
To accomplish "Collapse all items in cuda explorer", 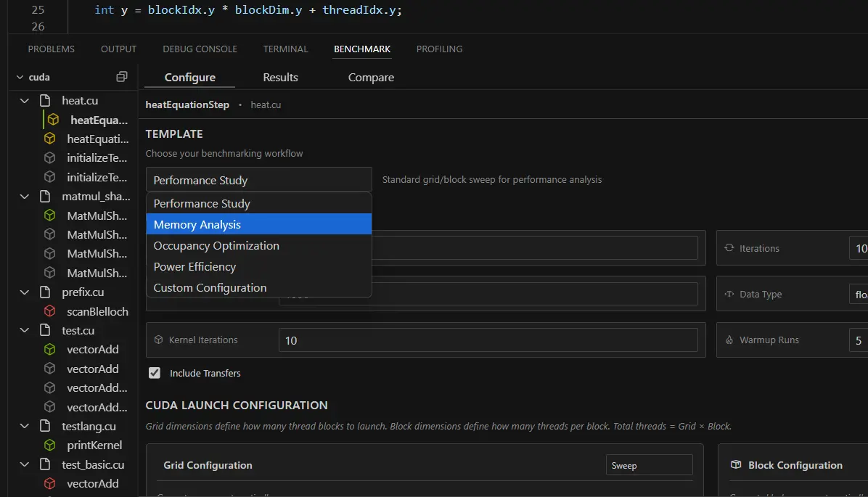I will 122,77.
